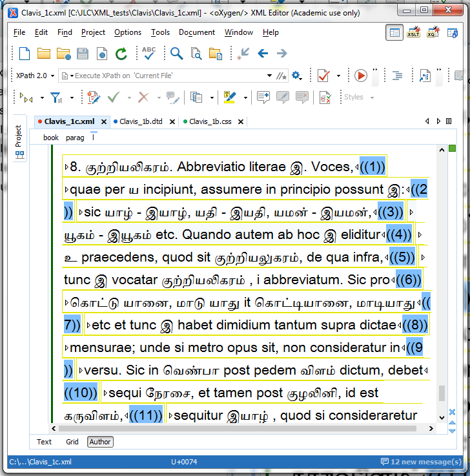Click the parag breadcrumb element
This screenshot has height=476, width=470.
coord(75,138)
